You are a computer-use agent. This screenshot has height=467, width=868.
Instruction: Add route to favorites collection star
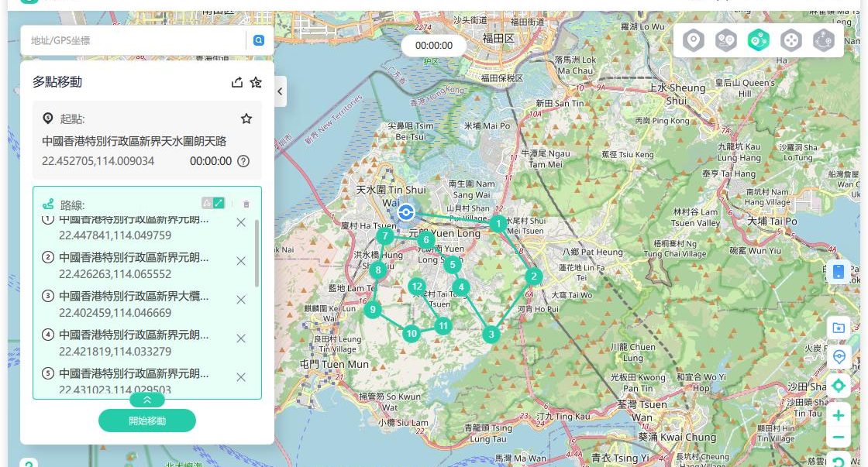(256, 83)
